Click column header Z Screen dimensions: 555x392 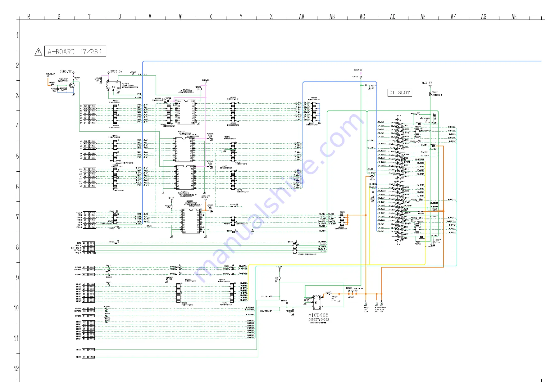pos(271,17)
